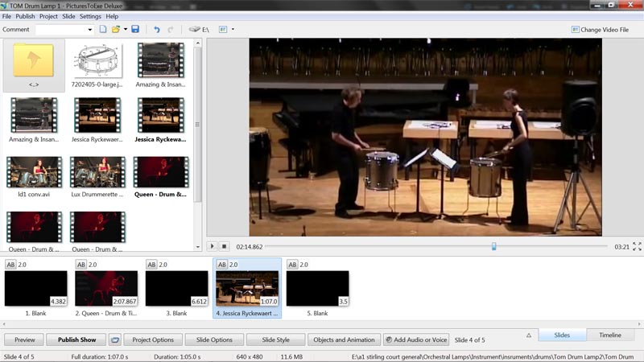Viewport: 644px width, 362px height.
Task: Open the File menu
Action: 6,16
